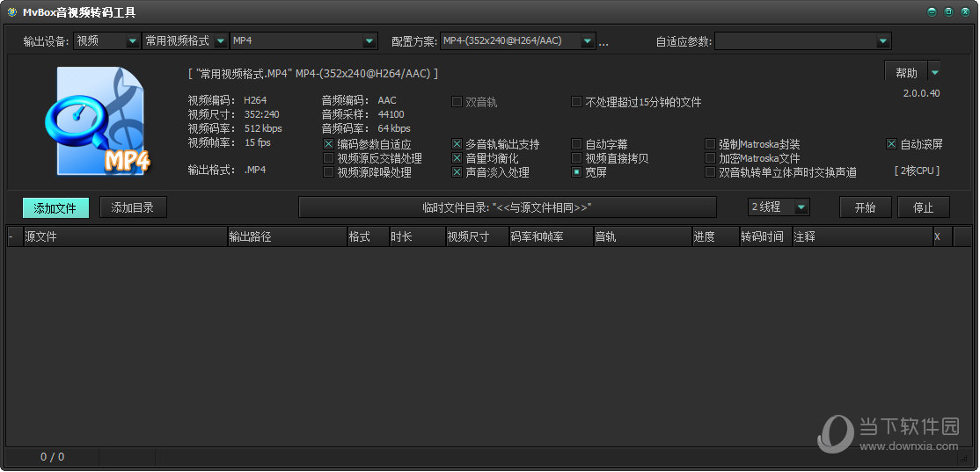Viewport: 980px width, 472px height.
Task: Enable 自动字幕 checkbox
Action: [x=576, y=144]
